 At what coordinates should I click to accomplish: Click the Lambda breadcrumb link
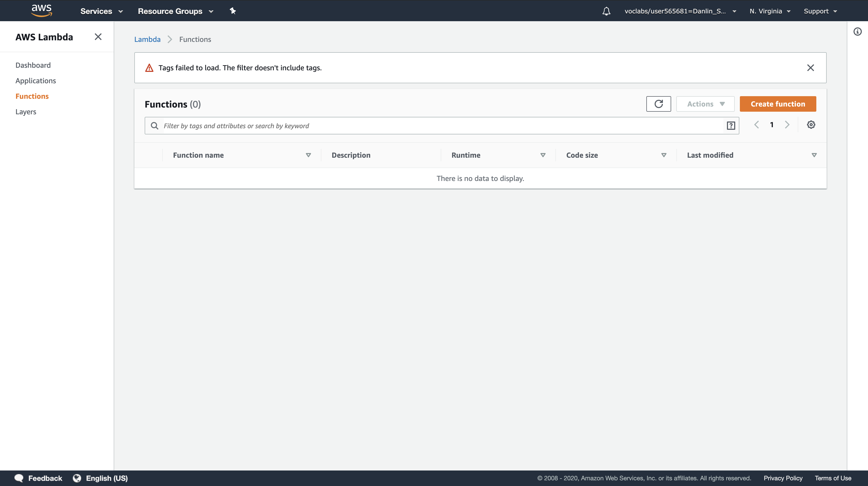147,40
